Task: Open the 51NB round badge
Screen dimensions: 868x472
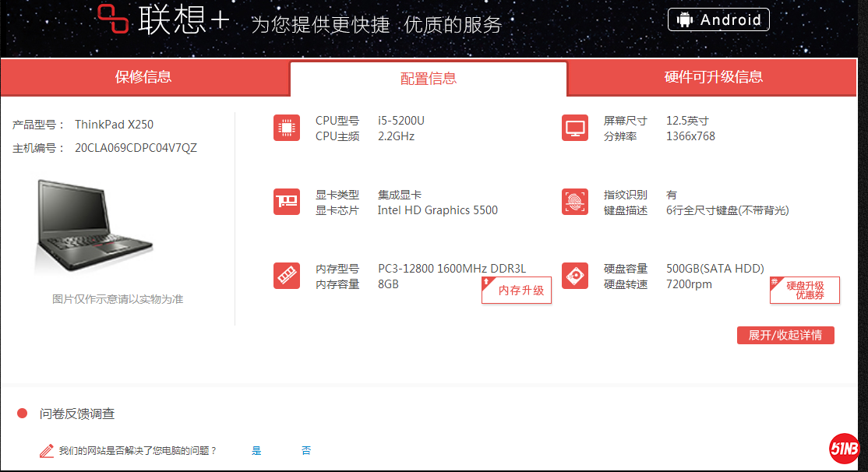Action: (x=845, y=449)
